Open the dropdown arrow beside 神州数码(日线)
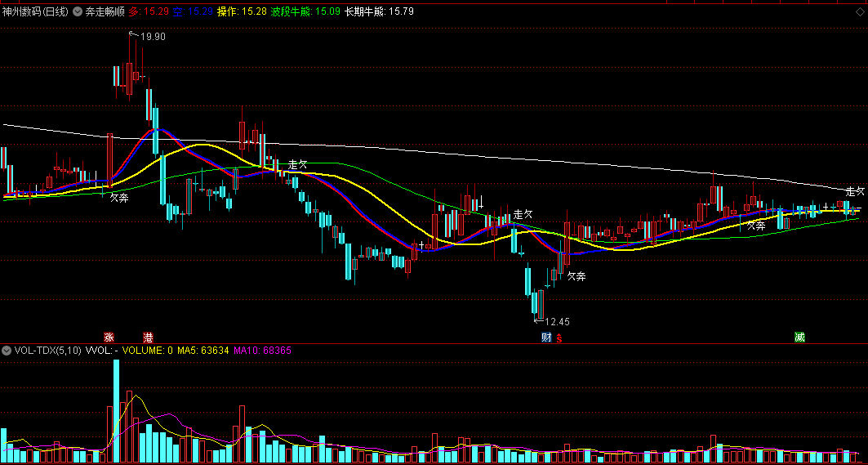The width and height of the screenshot is (868, 465). click(x=77, y=11)
